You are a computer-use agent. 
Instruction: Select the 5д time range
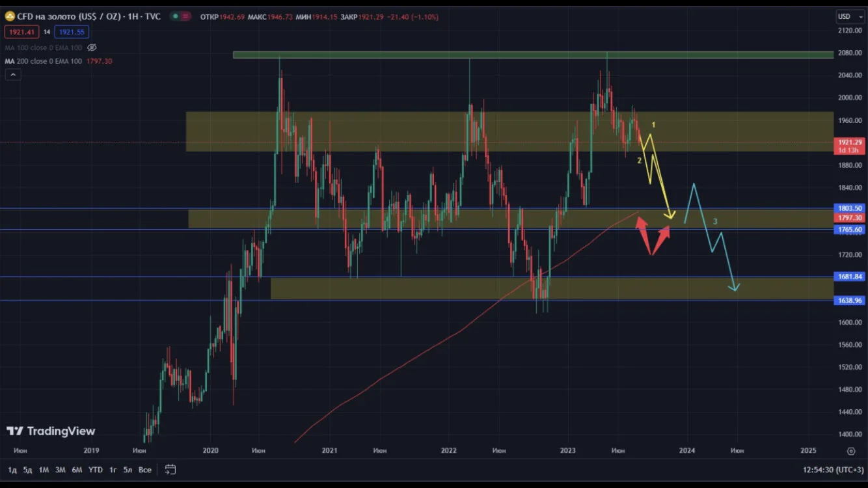pyautogui.click(x=27, y=470)
